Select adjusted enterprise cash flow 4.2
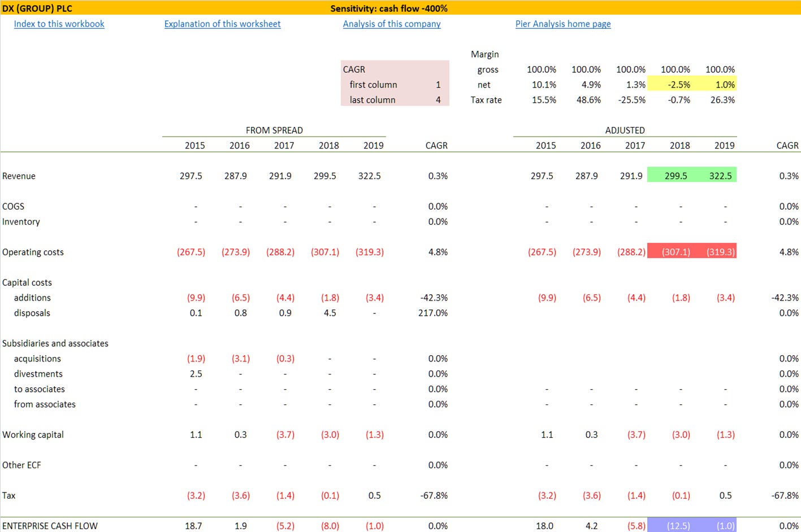Viewport: 801px width, 532px height. pyautogui.click(x=591, y=526)
